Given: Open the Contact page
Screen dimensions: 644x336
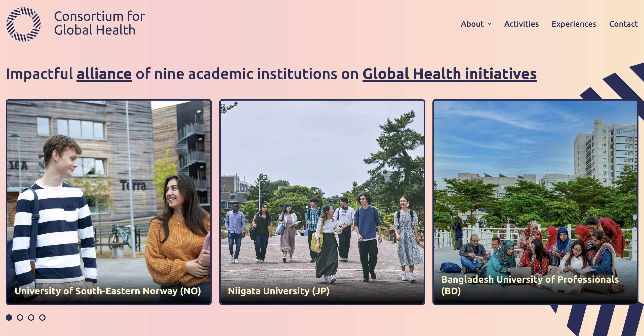Looking at the screenshot, I should pyautogui.click(x=623, y=24).
